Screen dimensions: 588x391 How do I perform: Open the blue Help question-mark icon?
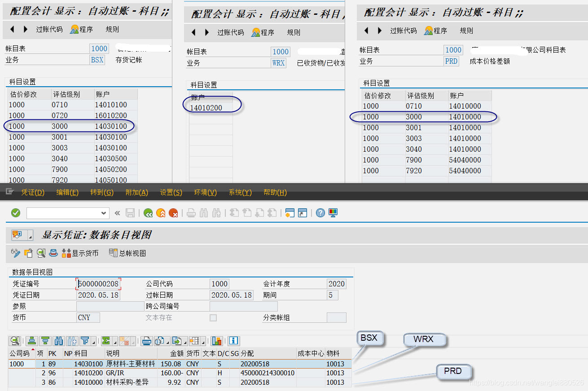(320, 213)
